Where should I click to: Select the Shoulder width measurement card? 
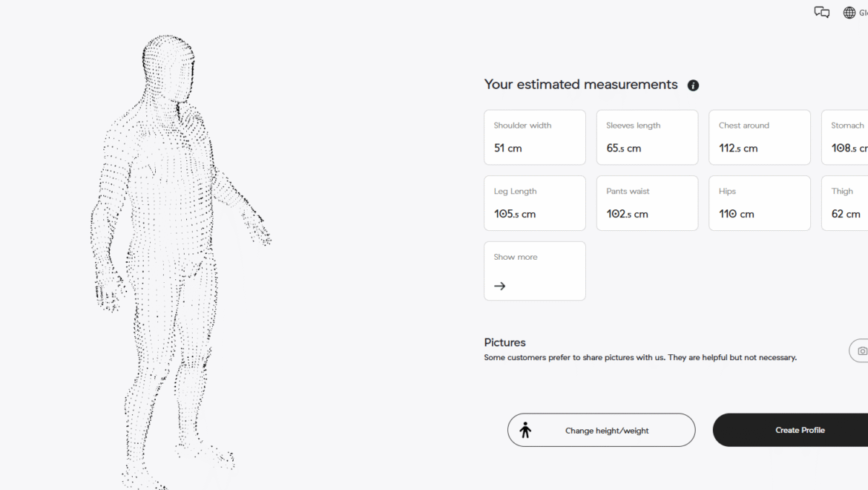534,137
